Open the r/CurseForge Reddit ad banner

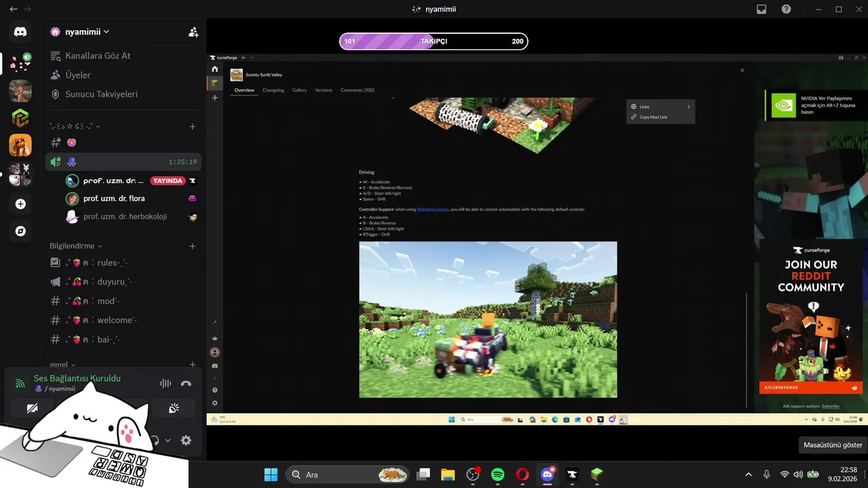(810, 317)
